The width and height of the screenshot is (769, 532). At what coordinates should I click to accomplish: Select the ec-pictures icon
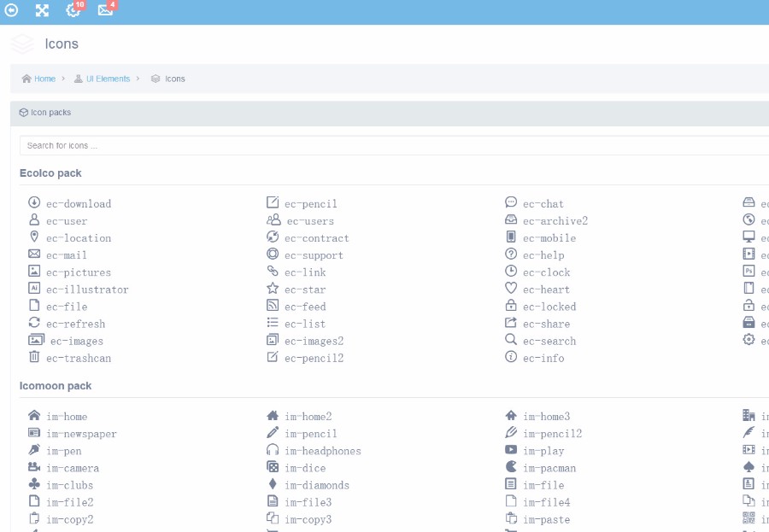34,271
